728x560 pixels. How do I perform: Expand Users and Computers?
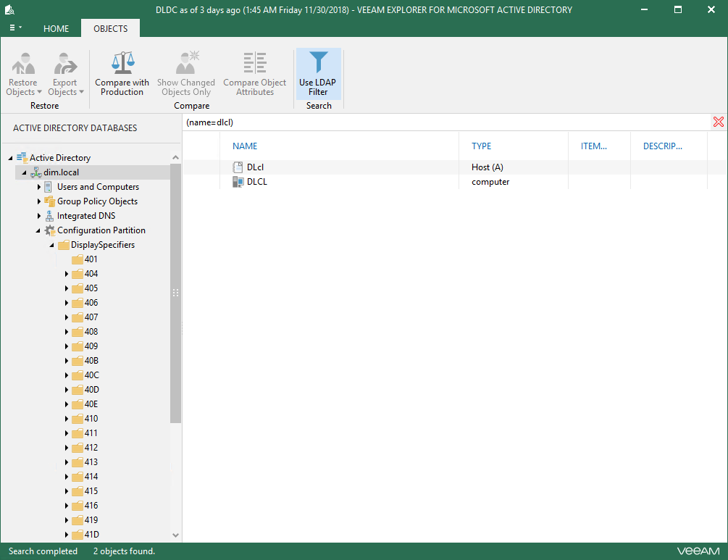click(39, 187)
